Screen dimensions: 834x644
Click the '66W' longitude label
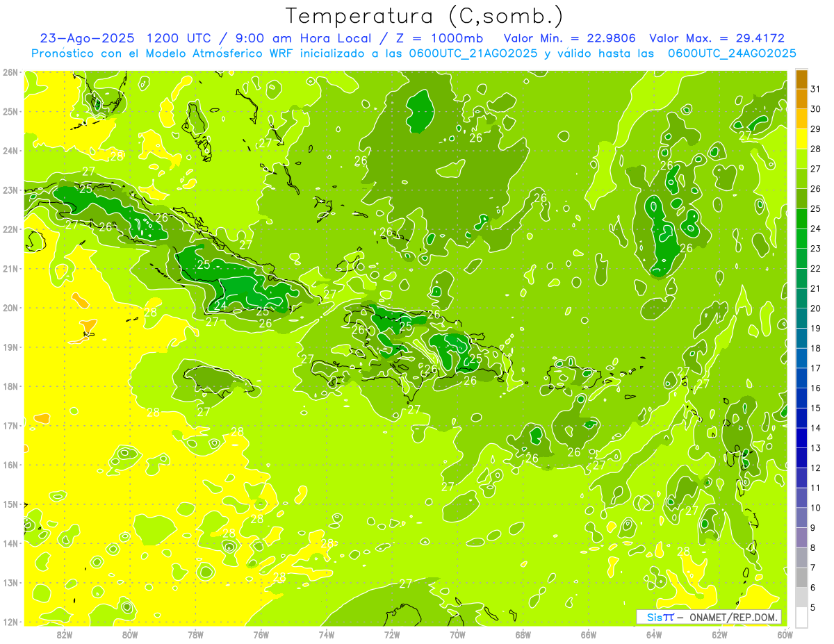(x=589, y=634)
